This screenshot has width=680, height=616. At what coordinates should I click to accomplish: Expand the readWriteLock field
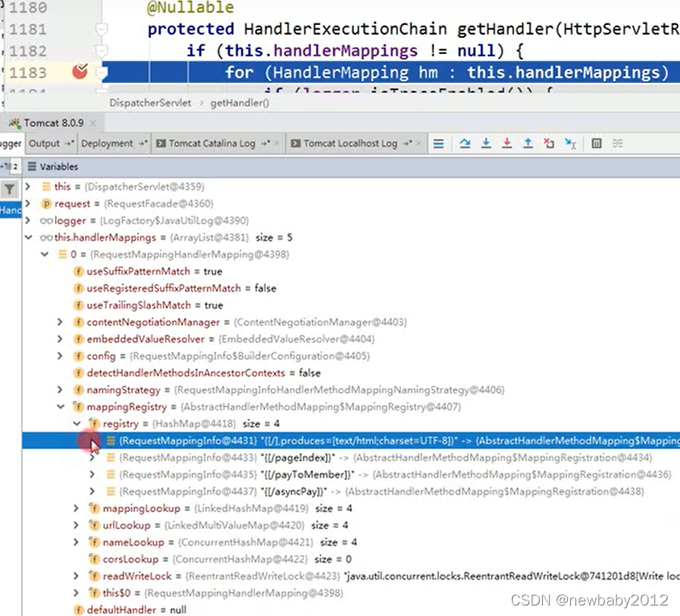77,576
